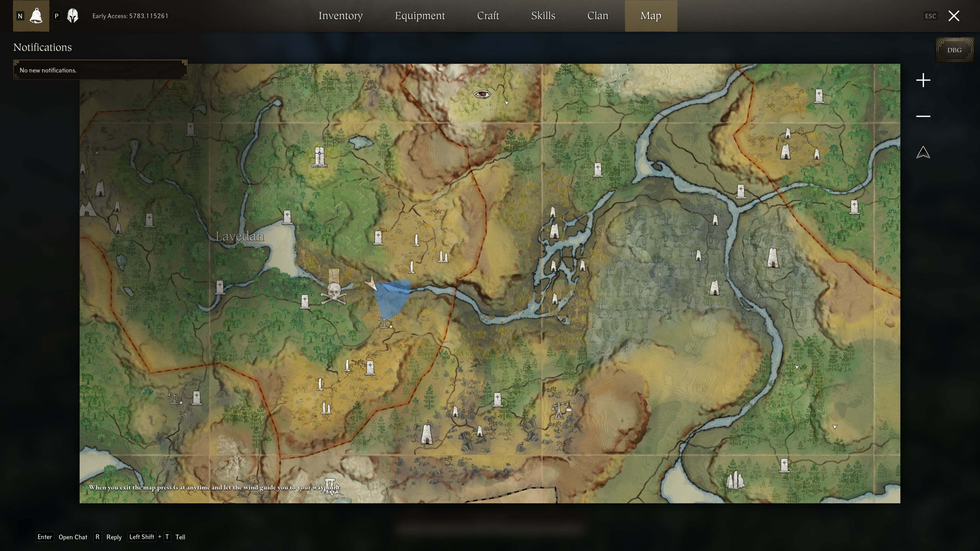Zoom in with the plus button
This screenshot has height=551, width=980.
[923, 80]
